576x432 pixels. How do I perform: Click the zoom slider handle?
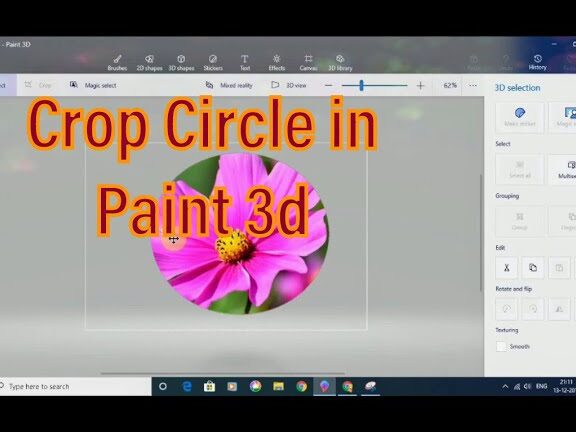pos(361,86)
